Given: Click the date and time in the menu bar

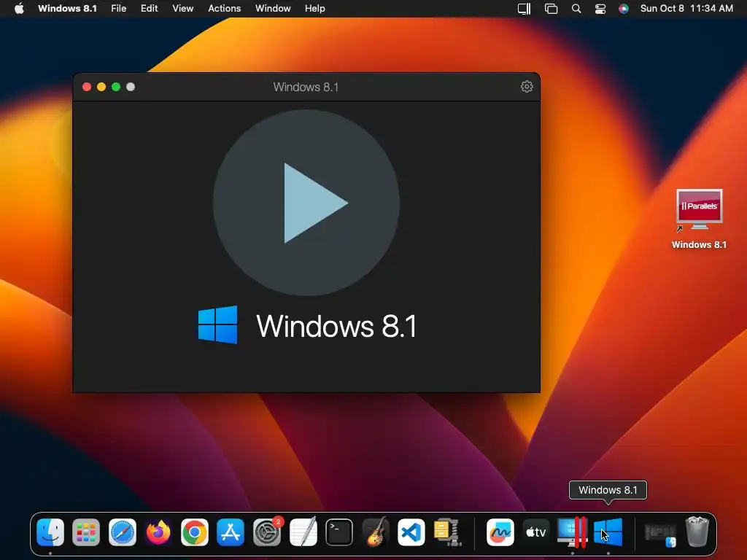Looking at the screenshot, I should coord(686,9).
